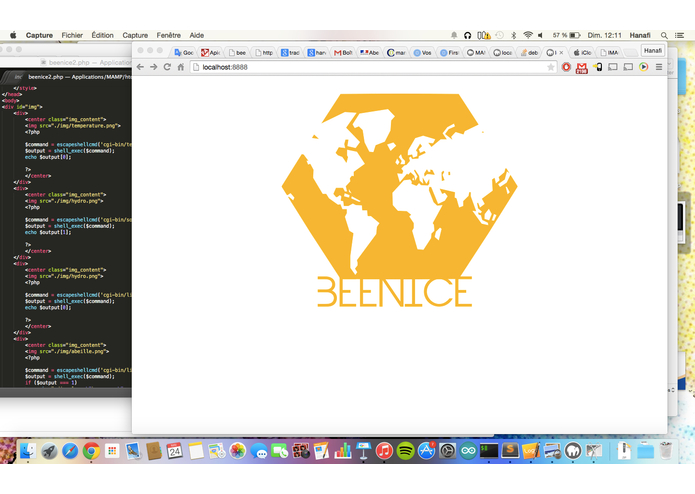Reload the localhost:8888 page
The image size is (695, 494).
[x=167, y=67]
